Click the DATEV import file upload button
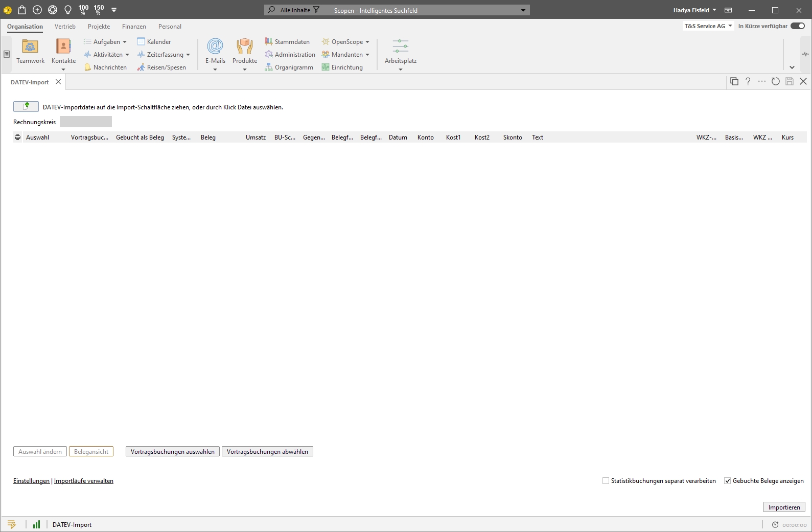This screenshot has width=812, height=532. pos(26,106)
